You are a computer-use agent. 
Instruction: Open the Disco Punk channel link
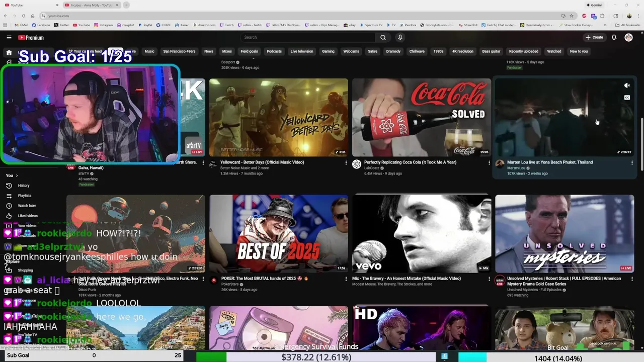coord(87,290)
